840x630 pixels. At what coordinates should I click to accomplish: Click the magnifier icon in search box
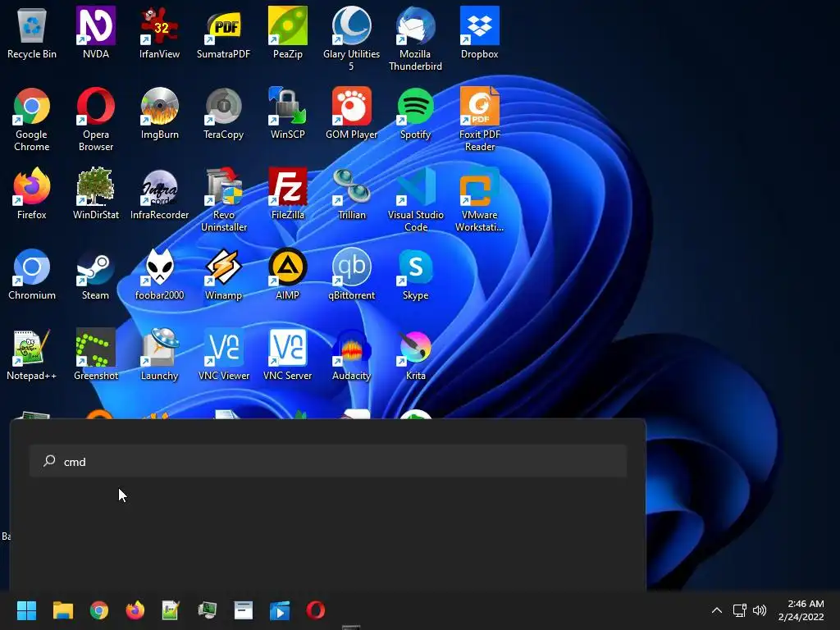49,461
